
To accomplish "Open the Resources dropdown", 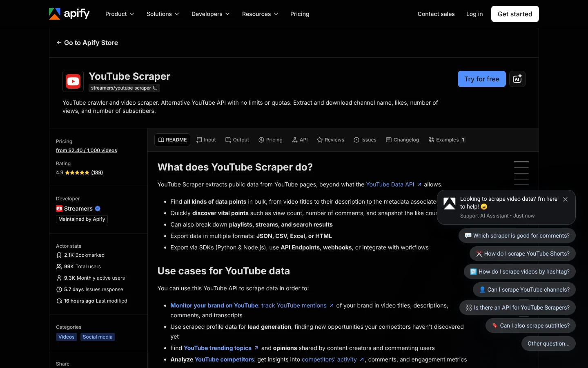I will click(260, 14).
